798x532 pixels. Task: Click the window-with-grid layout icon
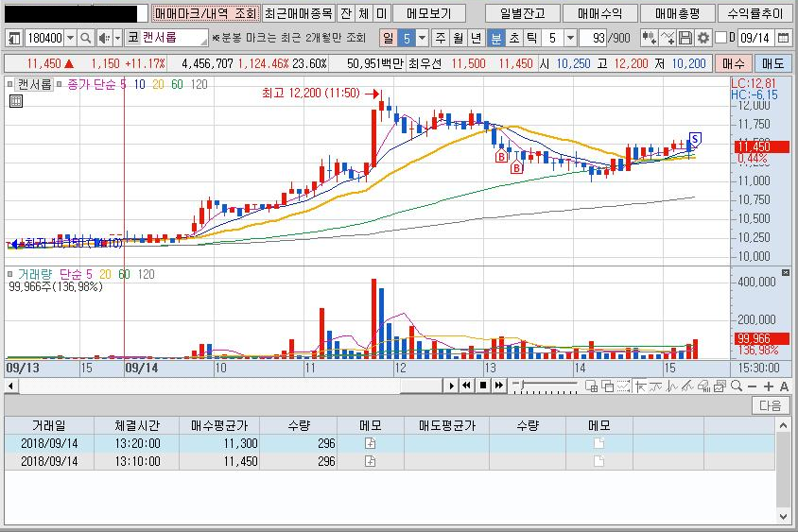tap(591, 386)
